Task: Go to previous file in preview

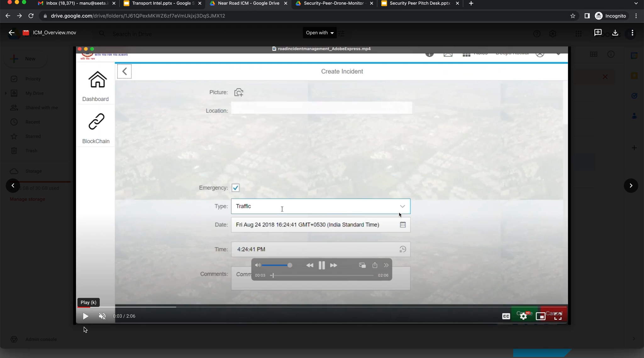Action: 13,186
